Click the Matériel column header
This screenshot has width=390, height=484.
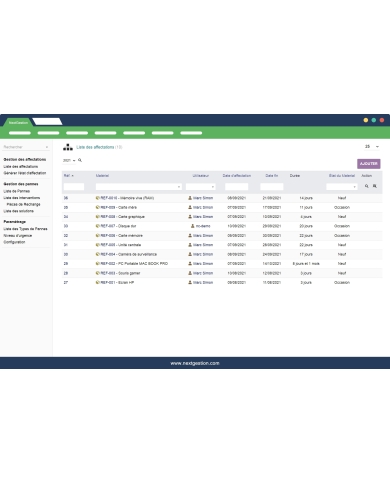tap(102, 176)
